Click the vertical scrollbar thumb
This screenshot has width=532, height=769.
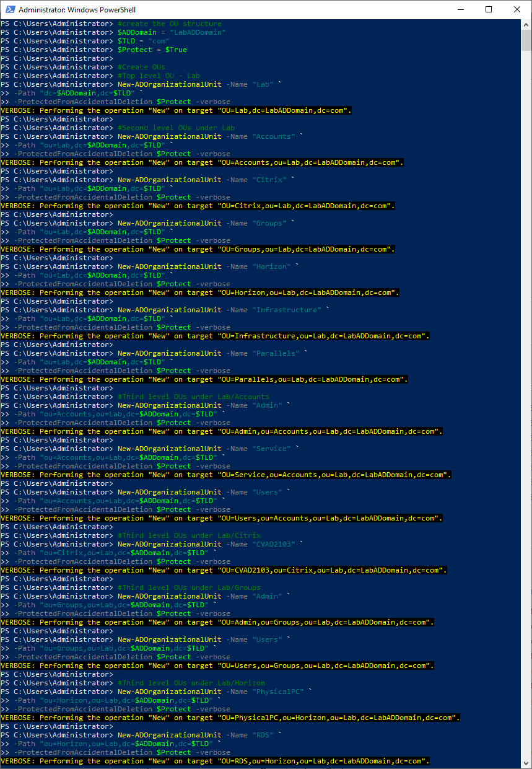click(526, 40)
